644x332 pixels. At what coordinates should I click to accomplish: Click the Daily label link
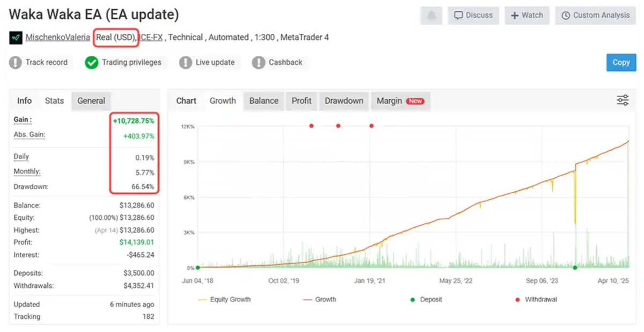point(21,157)
